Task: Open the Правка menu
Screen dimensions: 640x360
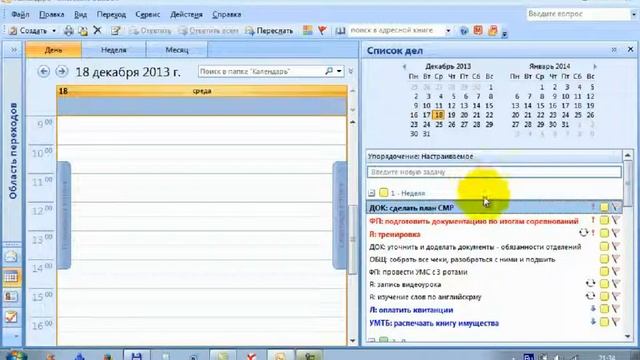Action: coord(51,14)
